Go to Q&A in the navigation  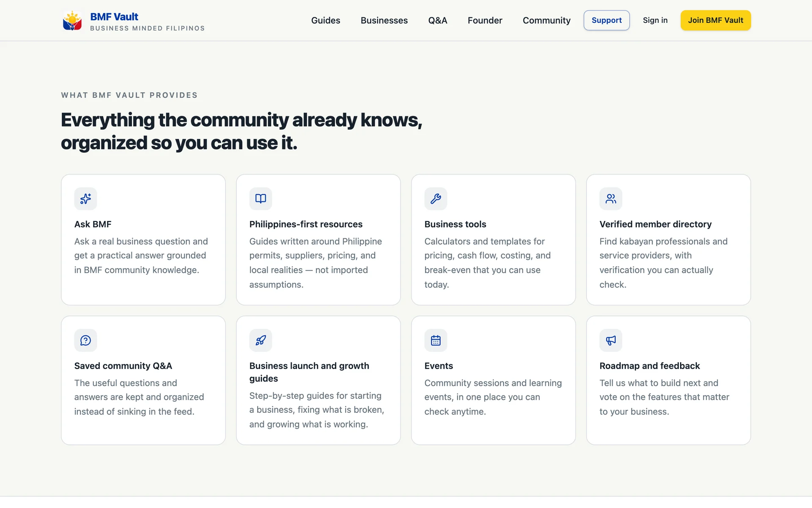(x=438, y=20)
